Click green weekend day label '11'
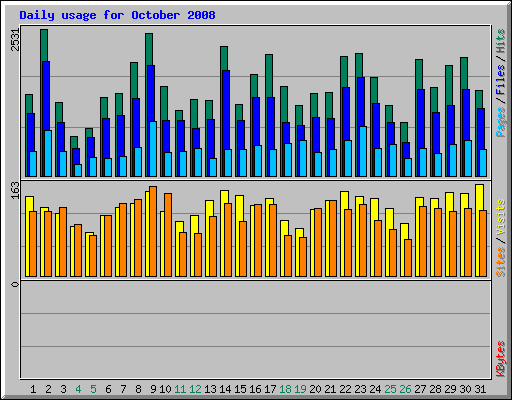512x400 pixels. (180, 389)
